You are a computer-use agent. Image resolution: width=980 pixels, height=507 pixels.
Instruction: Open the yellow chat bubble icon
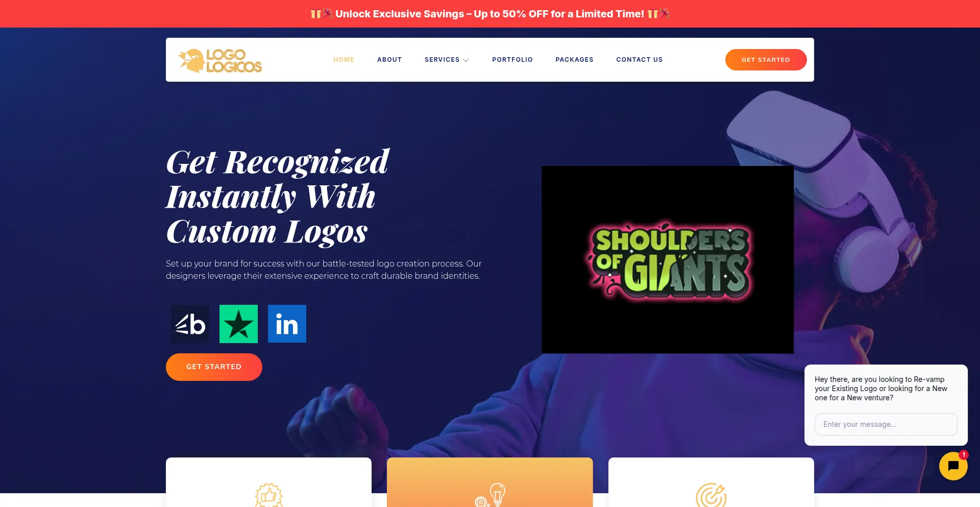coord(953,466)
